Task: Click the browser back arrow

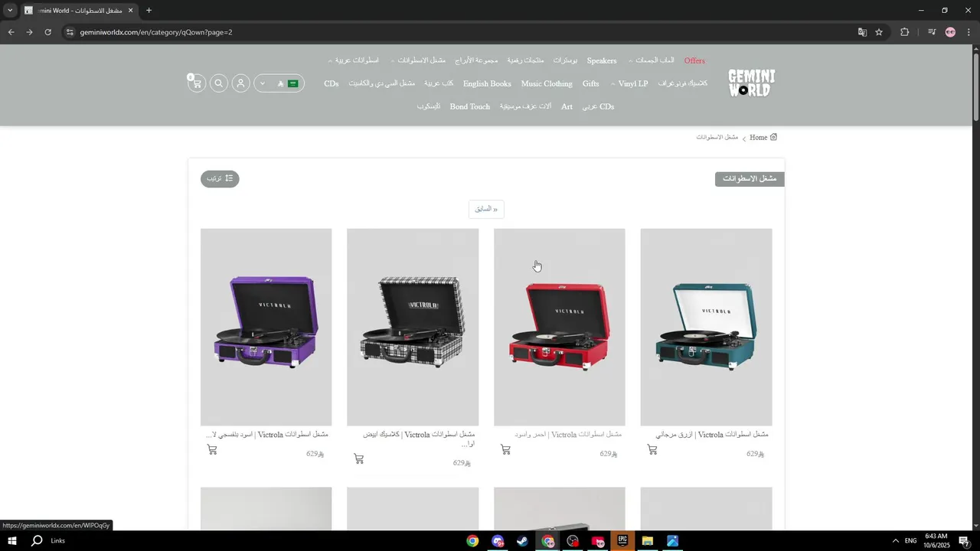Action: tap(11, 32)
